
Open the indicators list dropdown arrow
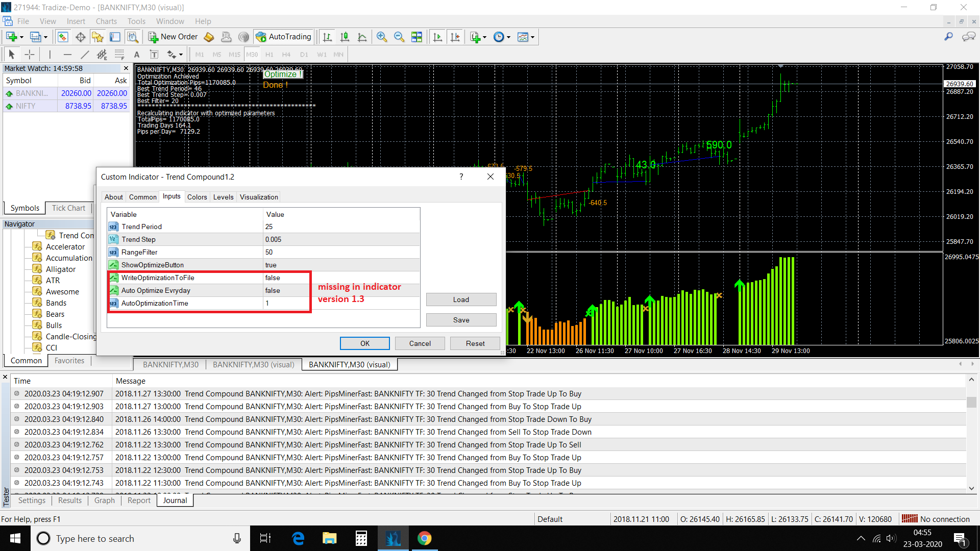coord(484,37)
